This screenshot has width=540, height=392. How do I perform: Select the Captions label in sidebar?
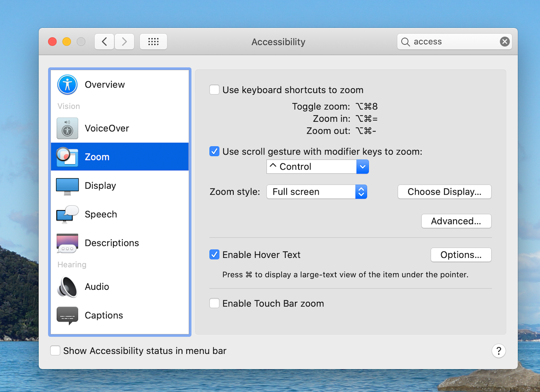(104, 316)
